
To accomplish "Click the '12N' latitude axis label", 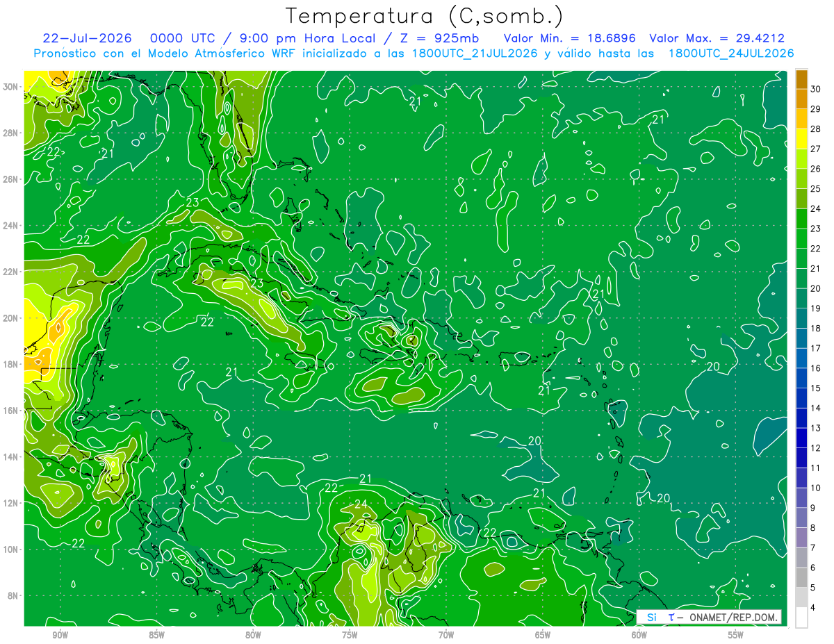I will tap(10, 503).
